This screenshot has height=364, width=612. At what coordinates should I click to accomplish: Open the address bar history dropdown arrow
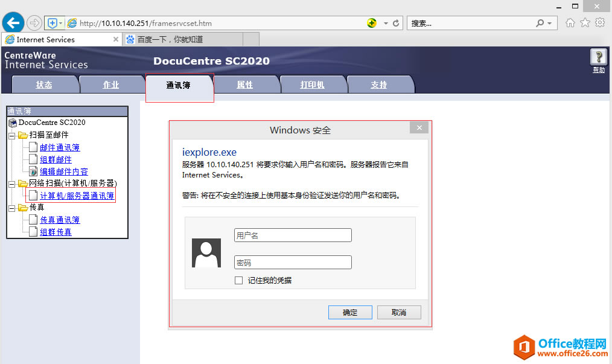coord(386,24)
